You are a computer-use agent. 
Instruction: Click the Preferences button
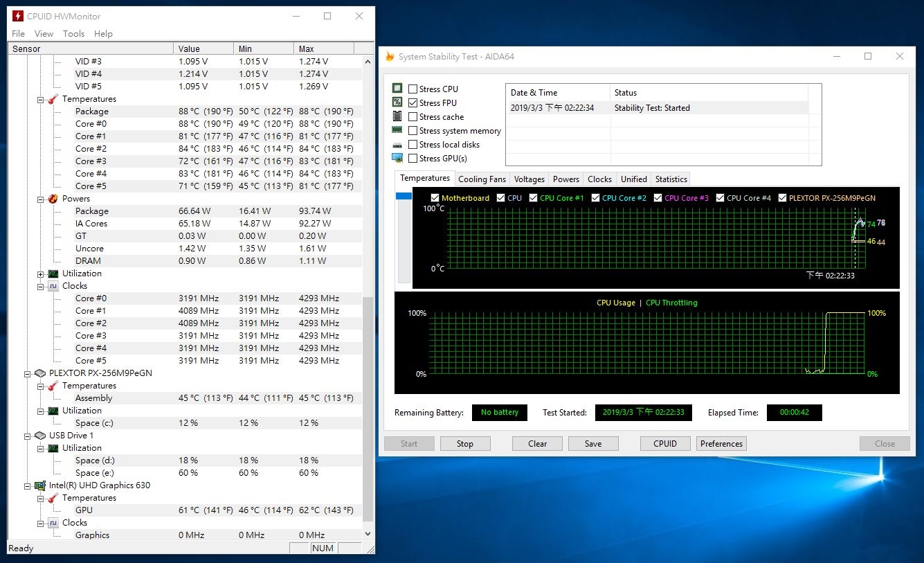pos(721,444)
